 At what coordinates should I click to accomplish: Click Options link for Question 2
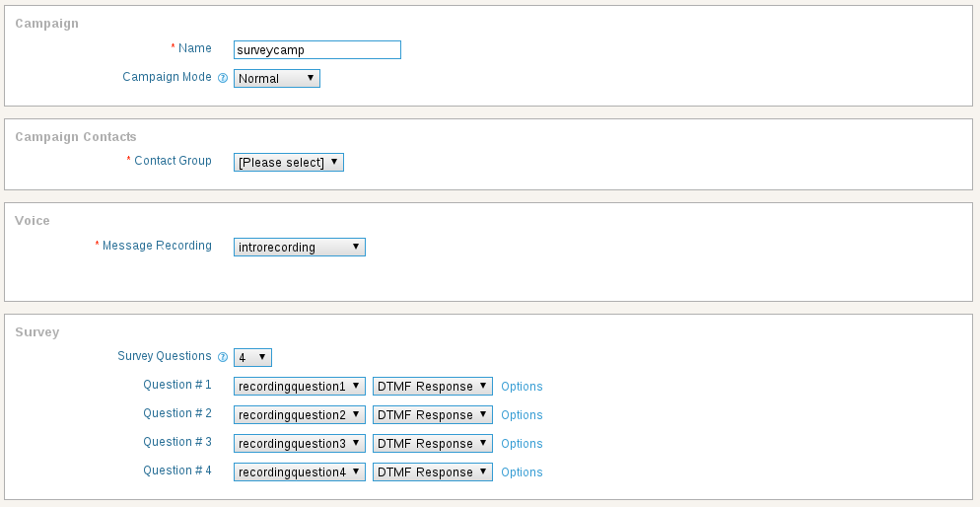click(522, 415)
